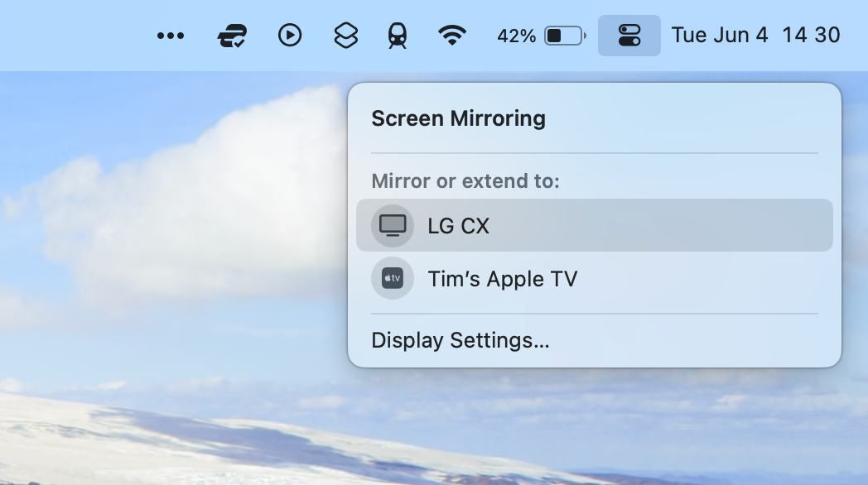Click the stacked layers menu bar icon
Screen dimensions: 868x485
pos(345,35)
